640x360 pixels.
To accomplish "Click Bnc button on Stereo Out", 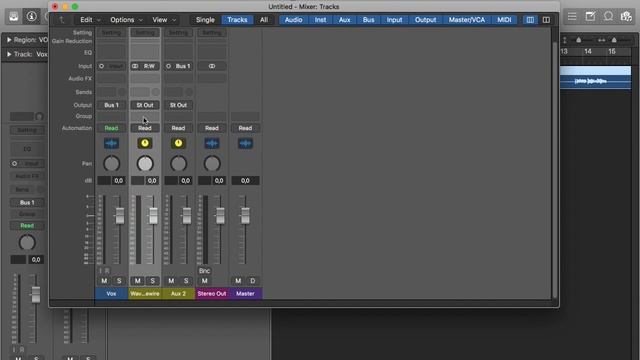I will click(x=204, y=271).
